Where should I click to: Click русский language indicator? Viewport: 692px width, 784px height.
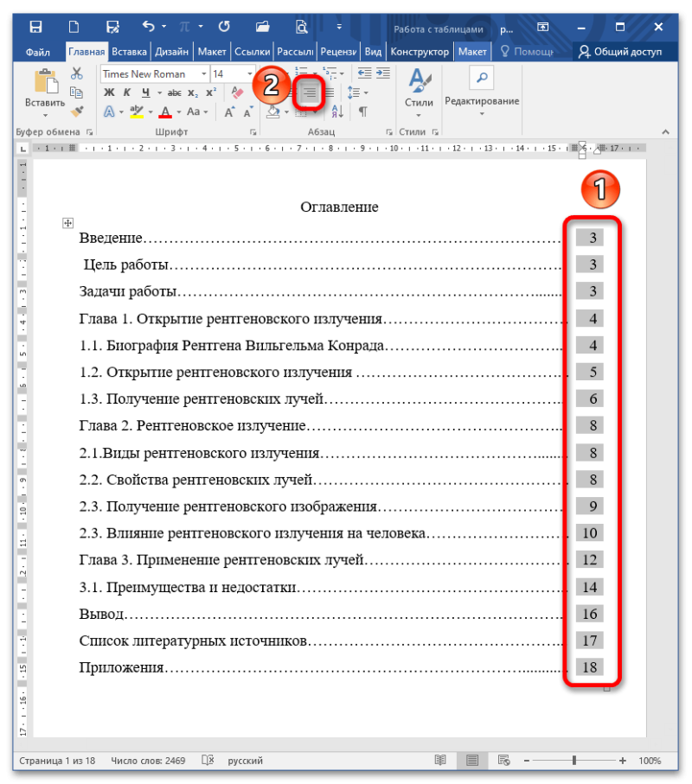tap(245, 761)
